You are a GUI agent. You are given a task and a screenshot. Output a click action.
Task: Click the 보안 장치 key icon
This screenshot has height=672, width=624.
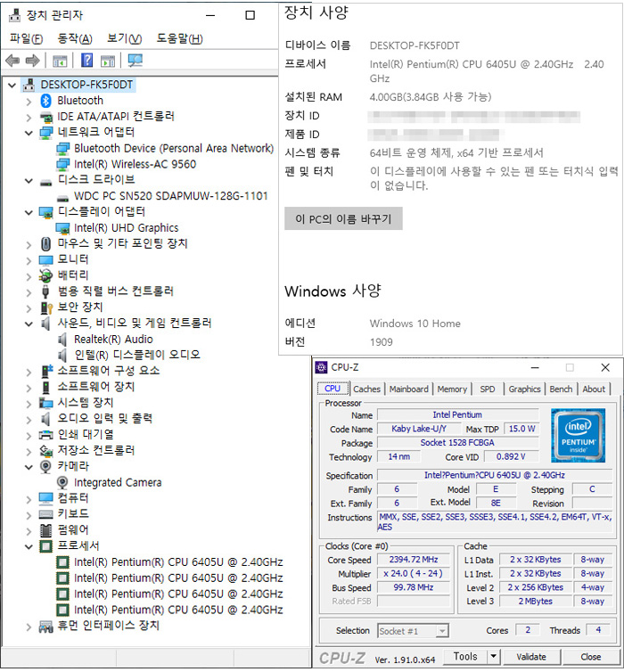(45, 307)
